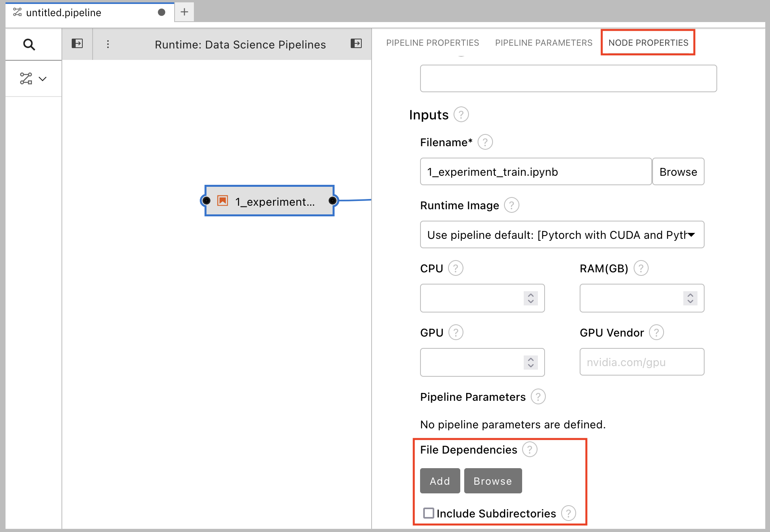Viewport: 770px width, 532px height.
Task: Show help for Include Subdirectories
Action: (569, 513)
